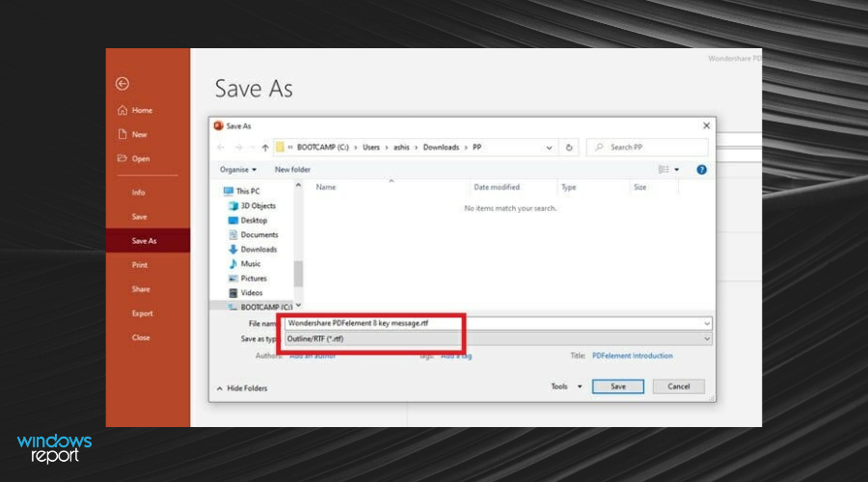The height and width of the screenshot is (482, 868).
Task: Go up one folder level
Action: [x=265, y=147]
